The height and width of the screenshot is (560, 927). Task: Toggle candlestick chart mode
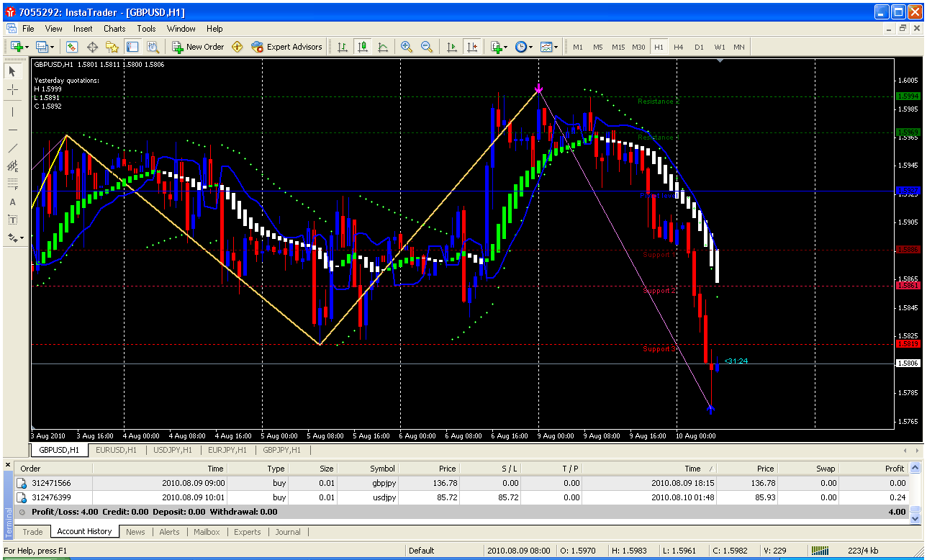pos(363,47)
